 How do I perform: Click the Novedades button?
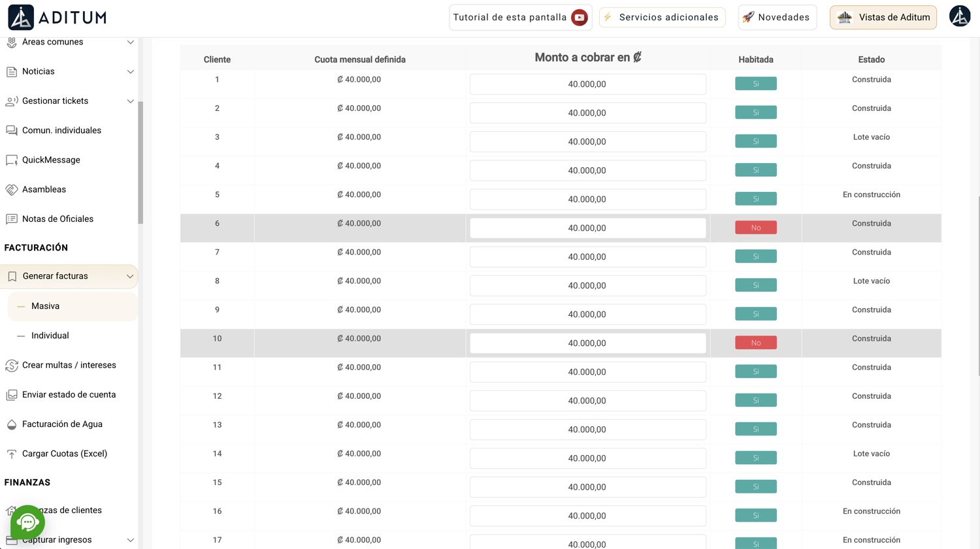(777, 17)
